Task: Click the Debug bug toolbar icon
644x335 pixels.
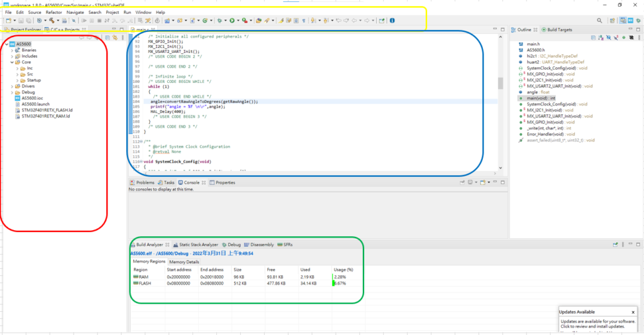Action: tap(219, 21)
